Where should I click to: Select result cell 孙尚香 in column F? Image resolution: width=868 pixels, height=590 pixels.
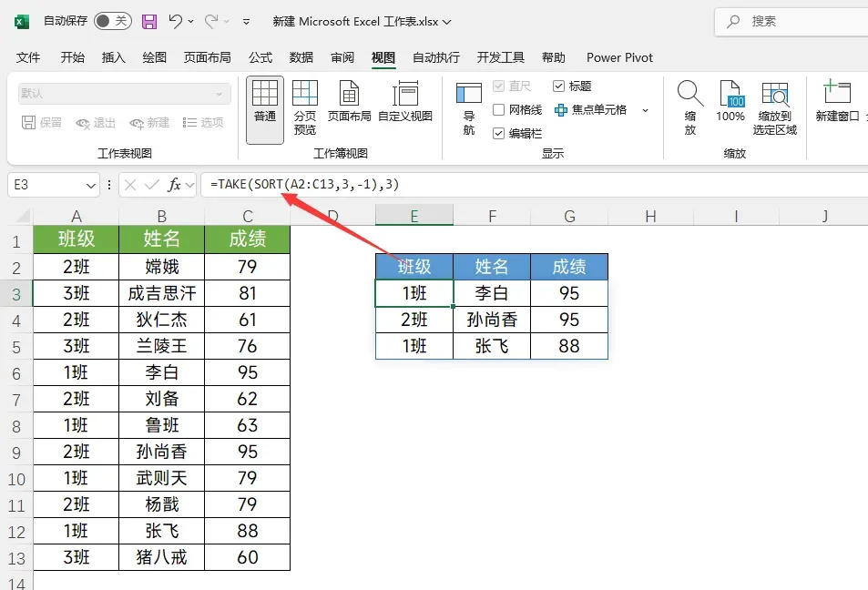coord(492,320)
